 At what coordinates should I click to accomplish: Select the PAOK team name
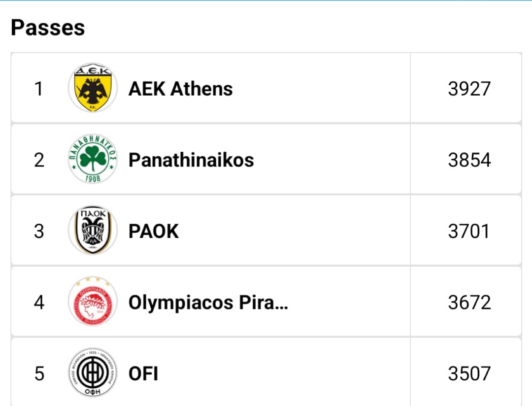point(153,232)
